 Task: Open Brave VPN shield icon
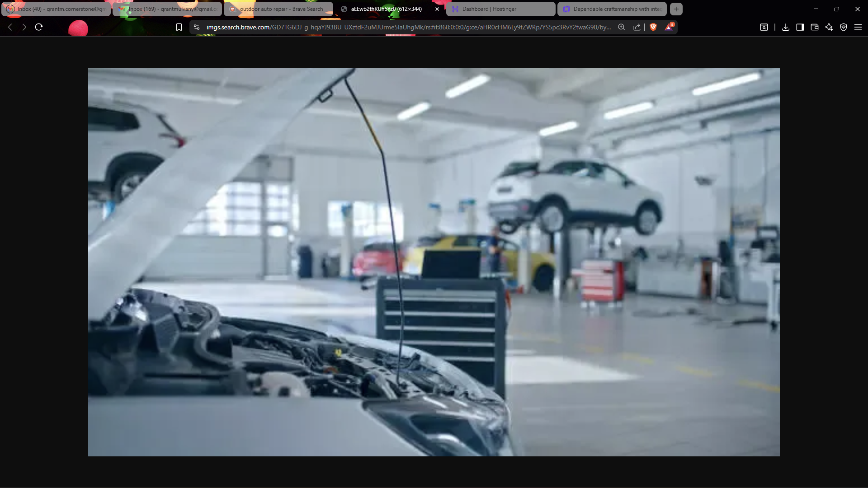point(844,27)
